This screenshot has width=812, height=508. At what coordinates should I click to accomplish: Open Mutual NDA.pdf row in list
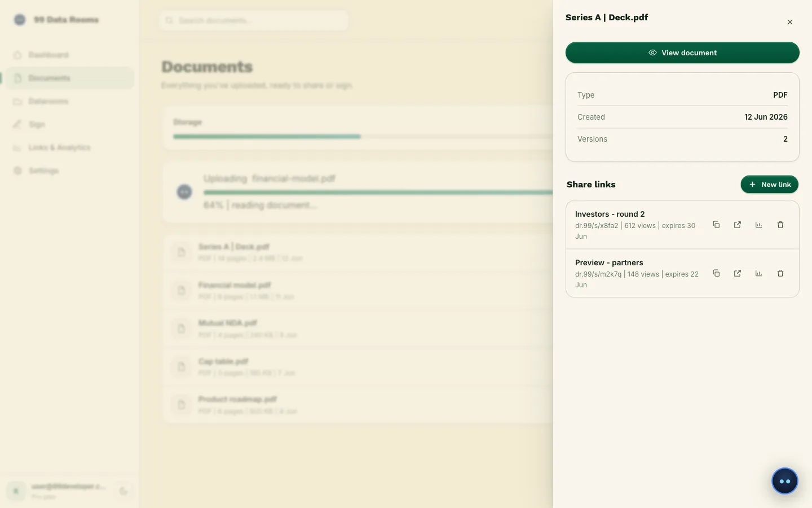pos(358,329)
